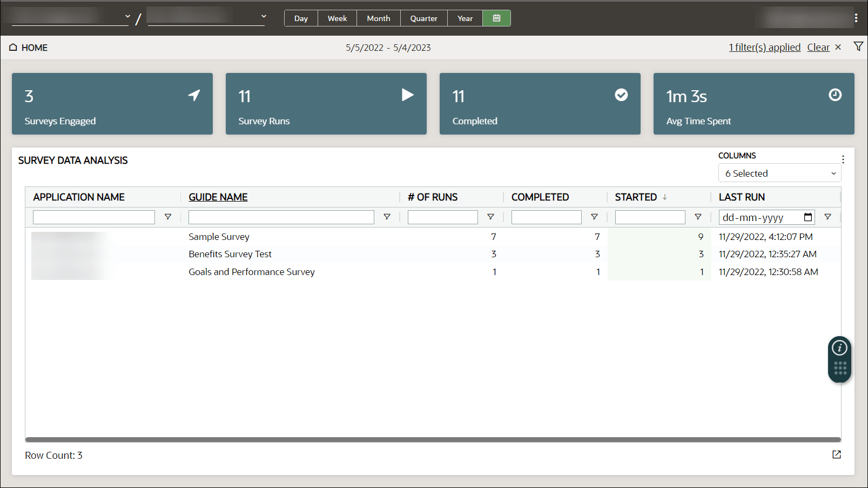Click the date range 5/5/2022 - 5/4/2023
The width and height of the screenshot is (868, 488).
pos(388,48)
